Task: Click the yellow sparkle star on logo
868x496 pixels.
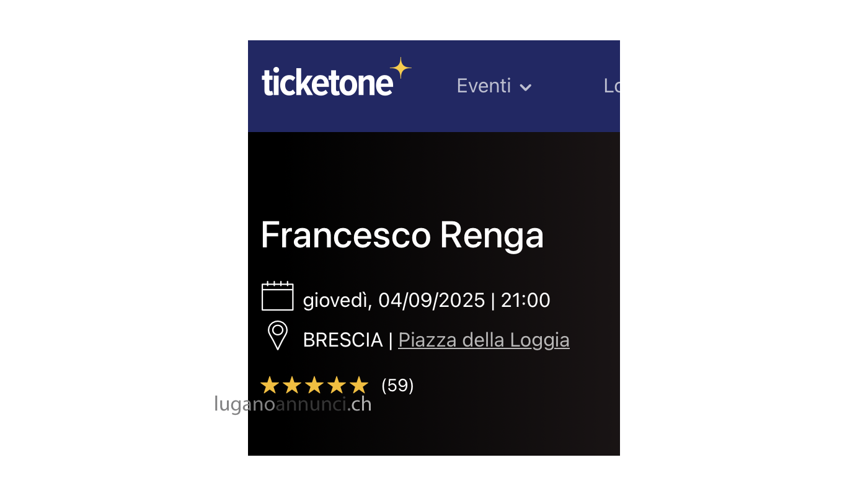Action: [401, 68]
